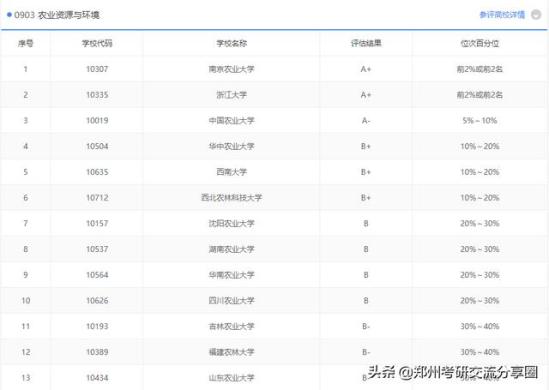Screen dimensions: 549x390
Task: Select the 西南大学 entry
Action: (x=231, y=172)
